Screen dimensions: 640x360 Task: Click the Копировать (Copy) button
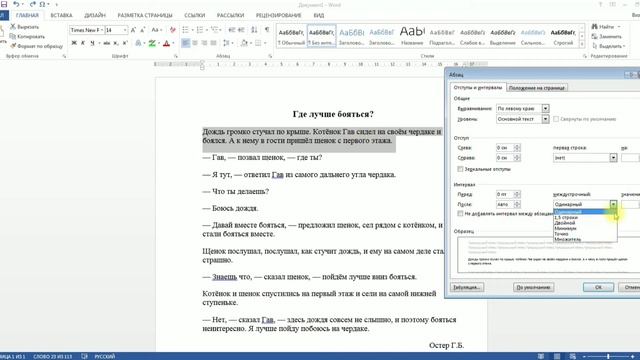tap(27, 36)
